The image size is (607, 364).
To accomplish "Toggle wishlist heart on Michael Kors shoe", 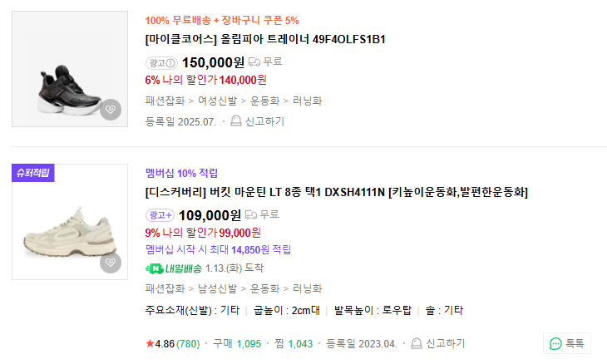I will tap(111, 110).
